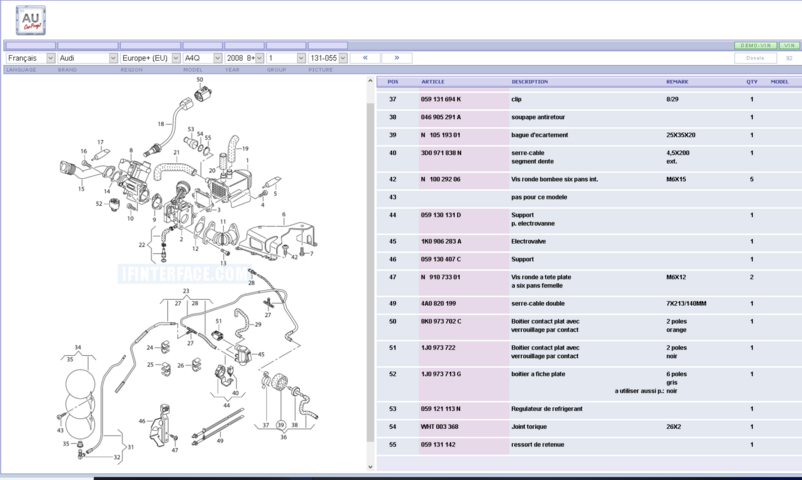Click remark '7X213/140MM'
This screenshot has height=480, width=802.
tap(686, 303)
